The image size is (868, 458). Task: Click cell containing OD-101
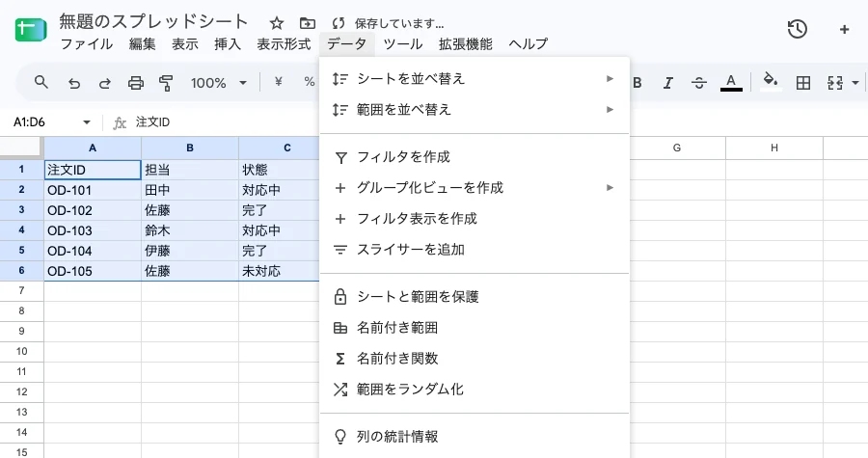[x=93, y=190]
